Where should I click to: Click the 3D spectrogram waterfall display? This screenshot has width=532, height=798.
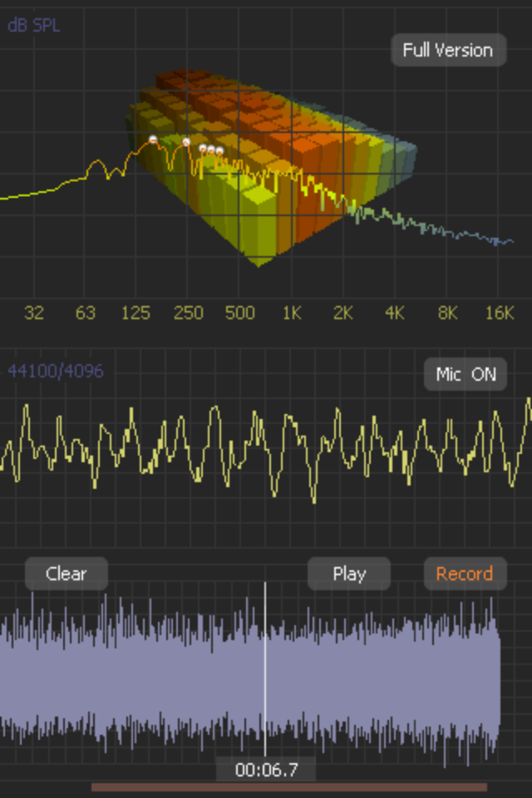(x=270, y=168)
